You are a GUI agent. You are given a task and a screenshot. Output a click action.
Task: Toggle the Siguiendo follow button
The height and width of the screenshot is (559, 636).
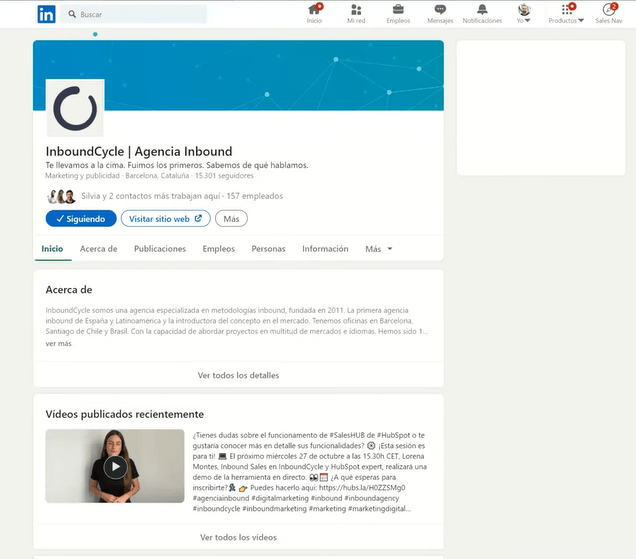coord(81,219)
